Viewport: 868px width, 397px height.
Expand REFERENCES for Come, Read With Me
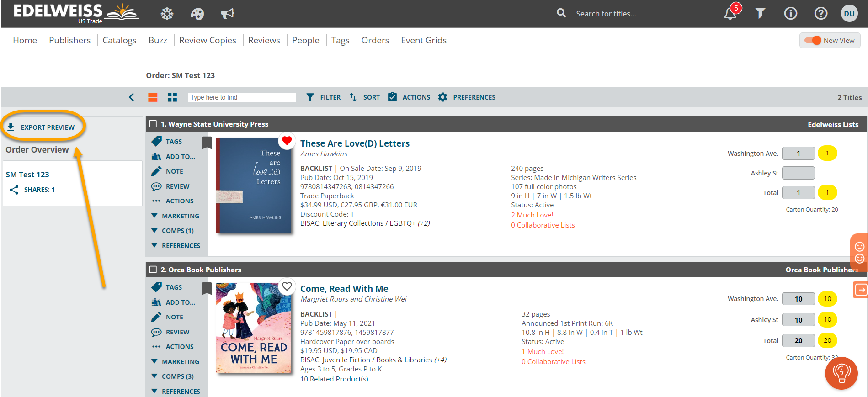coord(176,392)
